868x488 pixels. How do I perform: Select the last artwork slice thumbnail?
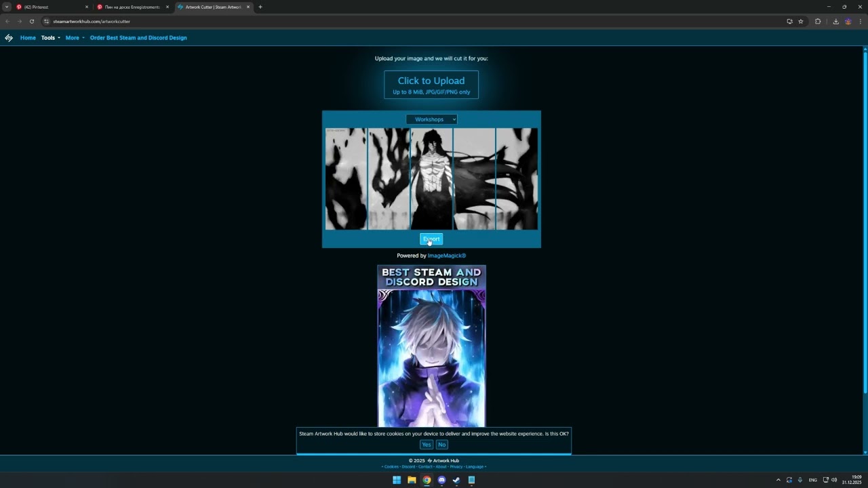point(517,179)
